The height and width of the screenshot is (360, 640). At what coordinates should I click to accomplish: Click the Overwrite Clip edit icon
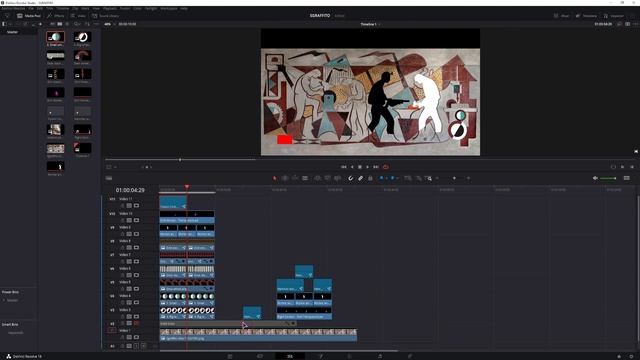[x=328, y=178]
